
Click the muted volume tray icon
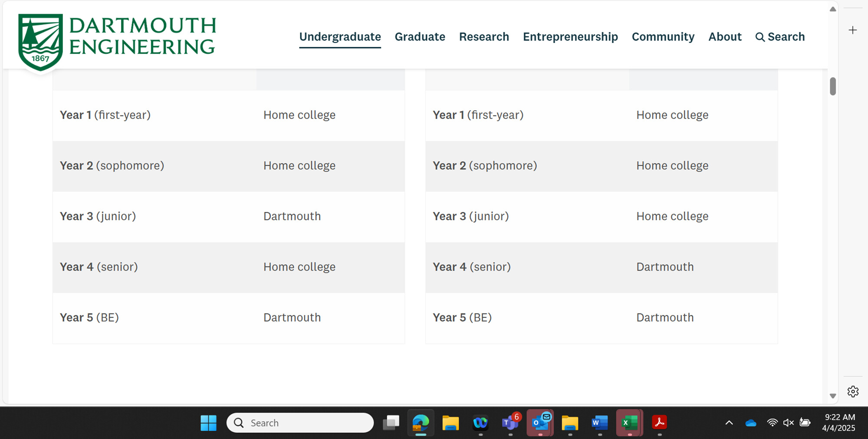point(789,422)
